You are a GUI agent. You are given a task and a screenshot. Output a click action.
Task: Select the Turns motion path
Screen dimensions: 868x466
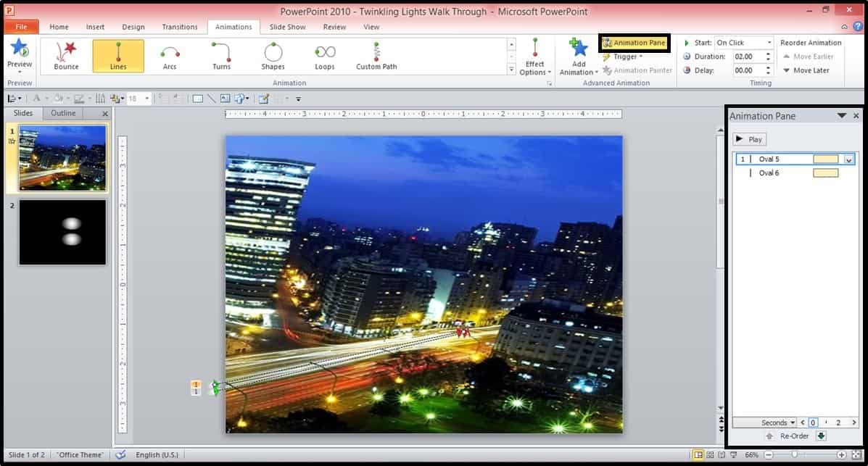(x=221, y=56)
